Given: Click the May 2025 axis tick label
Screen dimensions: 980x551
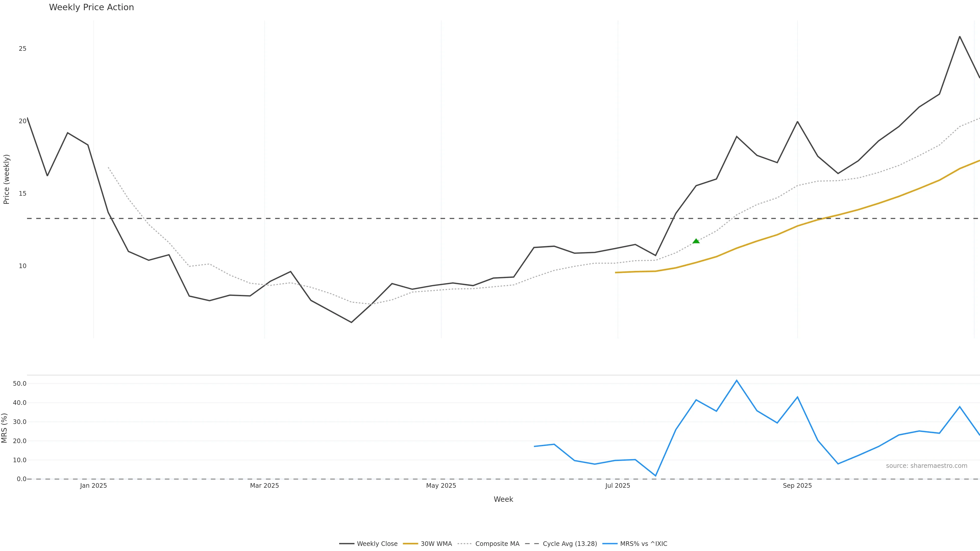Looking at the screenshot, I should (441, 486).
